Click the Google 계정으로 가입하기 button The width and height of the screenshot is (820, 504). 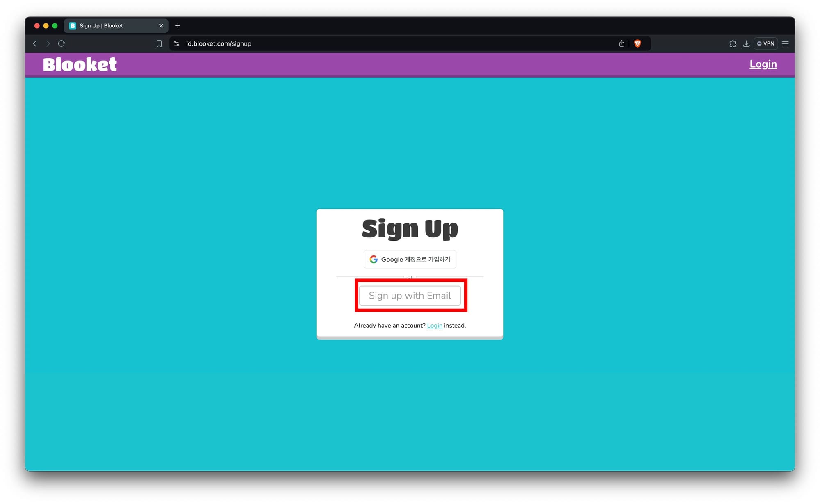(410, 259)
